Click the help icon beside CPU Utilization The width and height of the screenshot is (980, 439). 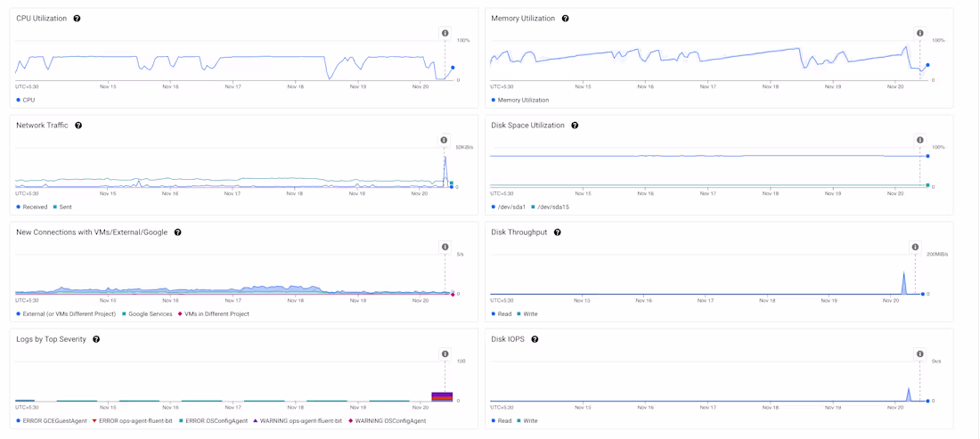[77, 19]
